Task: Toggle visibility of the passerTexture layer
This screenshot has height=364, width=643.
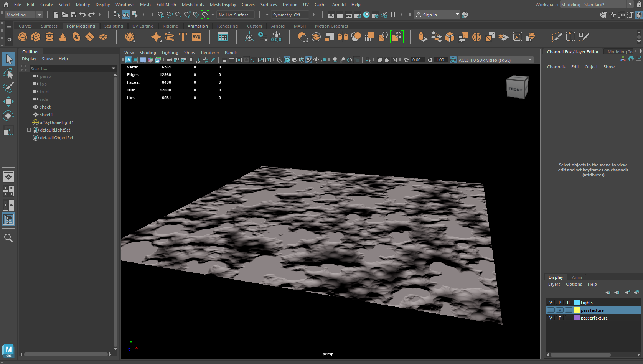Action: coord(551,318)
